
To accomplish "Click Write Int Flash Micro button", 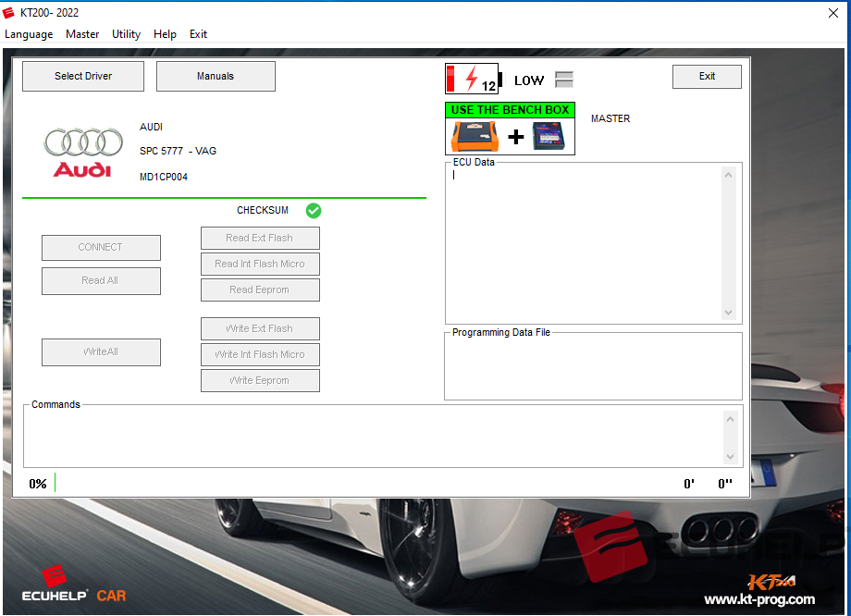I will tap(260, 354).
